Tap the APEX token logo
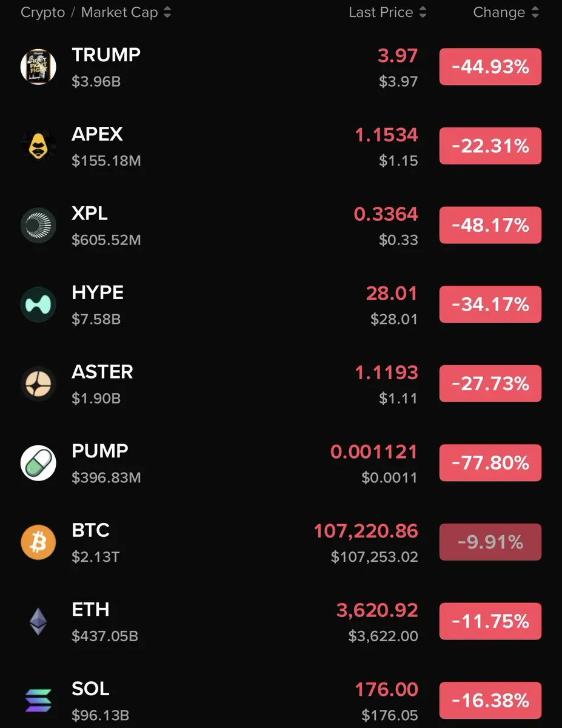 point(38,146)
